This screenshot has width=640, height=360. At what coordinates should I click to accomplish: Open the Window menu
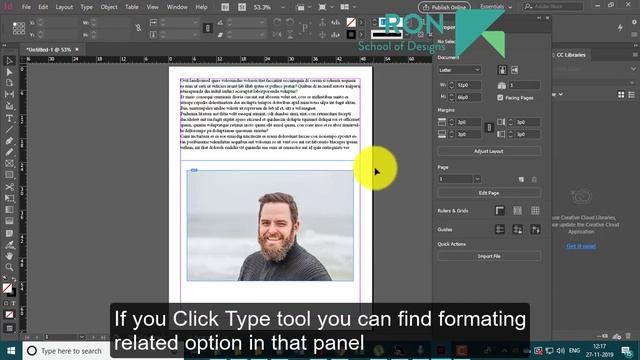177,7
